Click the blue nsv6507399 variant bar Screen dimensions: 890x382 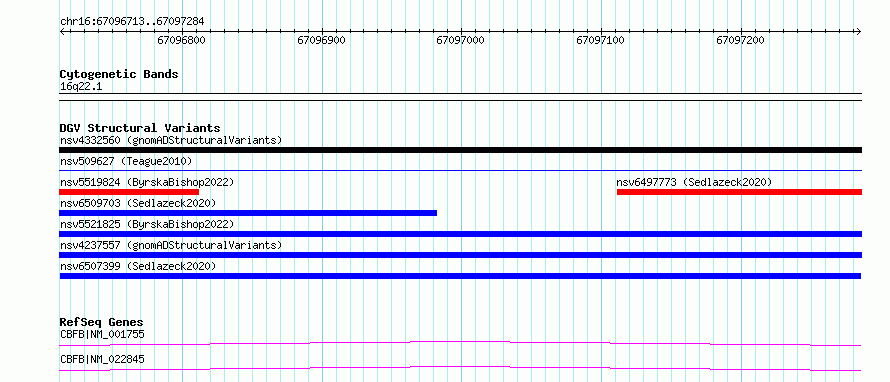coord(460,276)
